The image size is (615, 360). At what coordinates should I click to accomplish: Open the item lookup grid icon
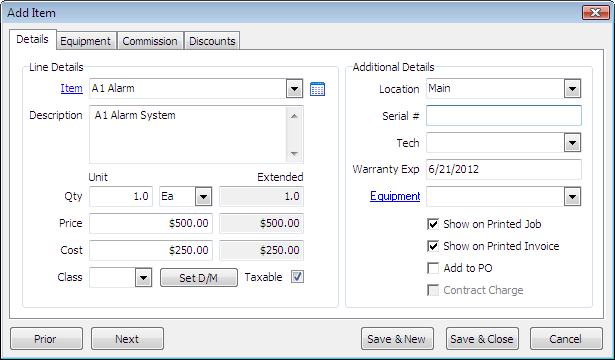click(x=317, y=89)
